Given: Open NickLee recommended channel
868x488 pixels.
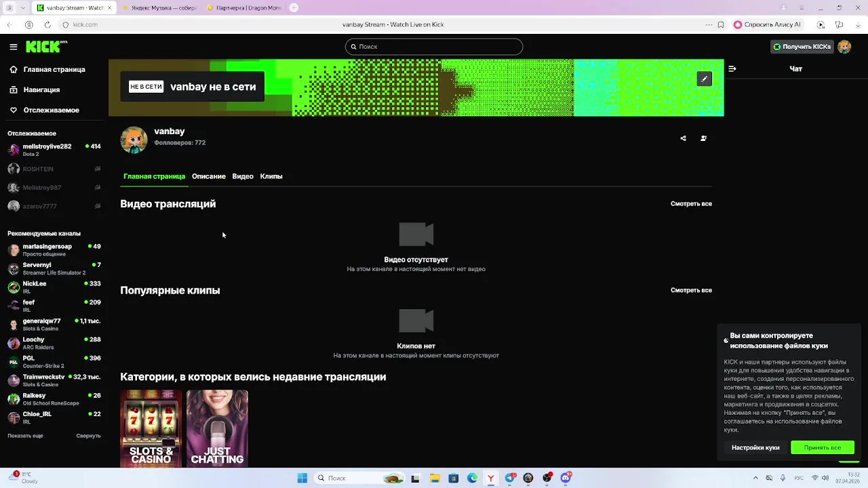Looking at the screenshot, I should click(x=54, y=287).
